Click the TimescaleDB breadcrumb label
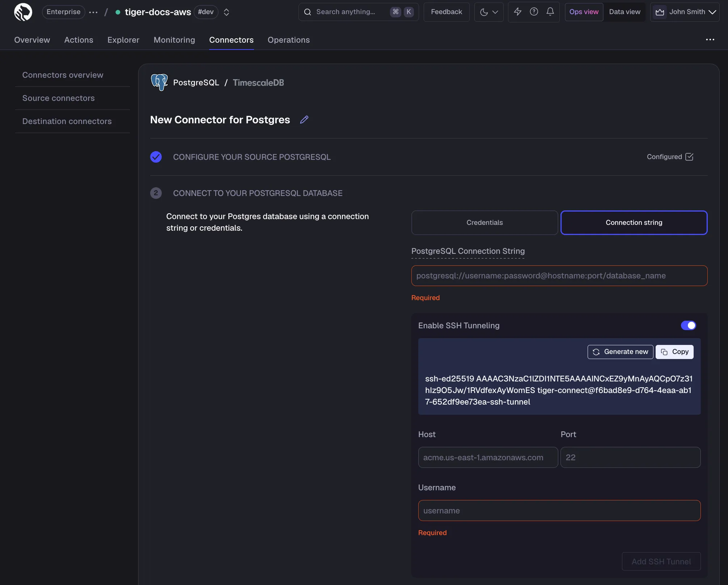 click(x=258, y=82)
